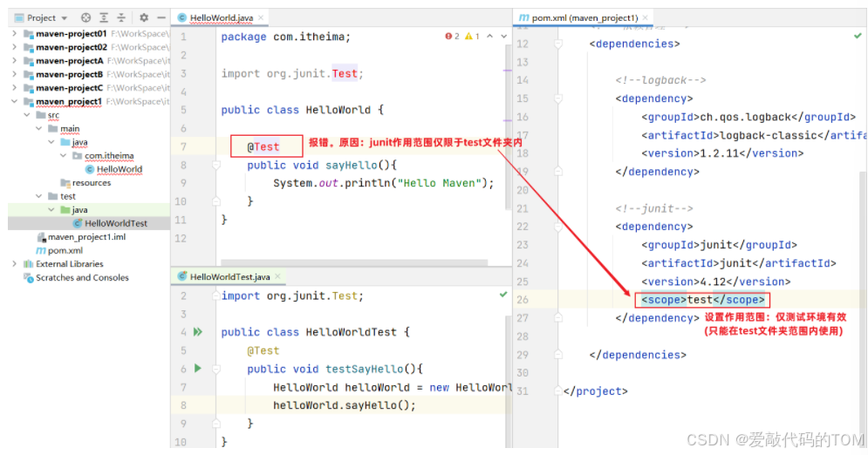This screenshot has height=455, width=868.
Task: Hide the Project panel with minus icon
Action: pos(161,17)
